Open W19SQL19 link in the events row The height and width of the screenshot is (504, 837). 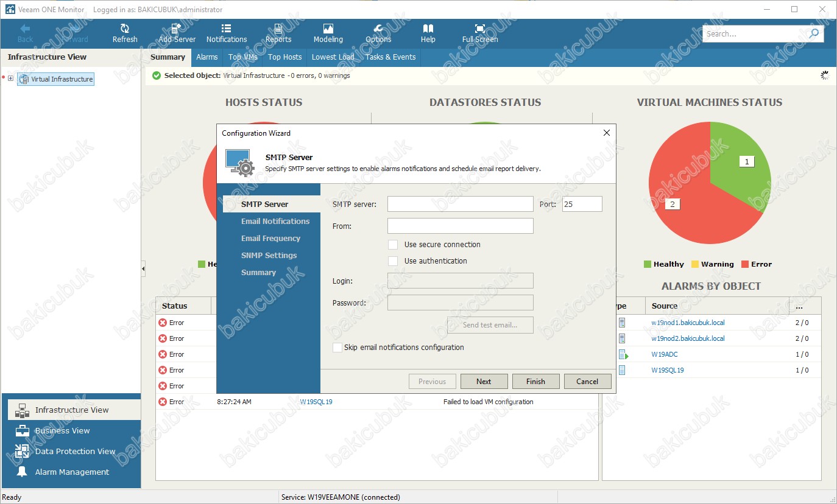pyautogui.click(x=316, y=402)
